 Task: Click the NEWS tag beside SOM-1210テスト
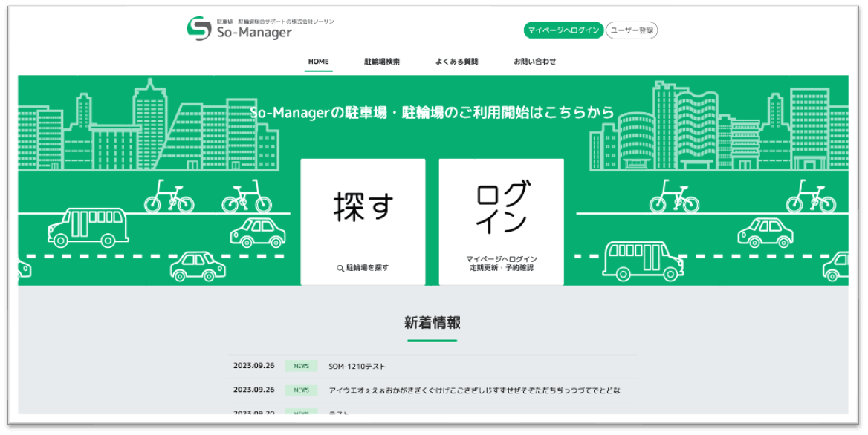pos(301,366)
